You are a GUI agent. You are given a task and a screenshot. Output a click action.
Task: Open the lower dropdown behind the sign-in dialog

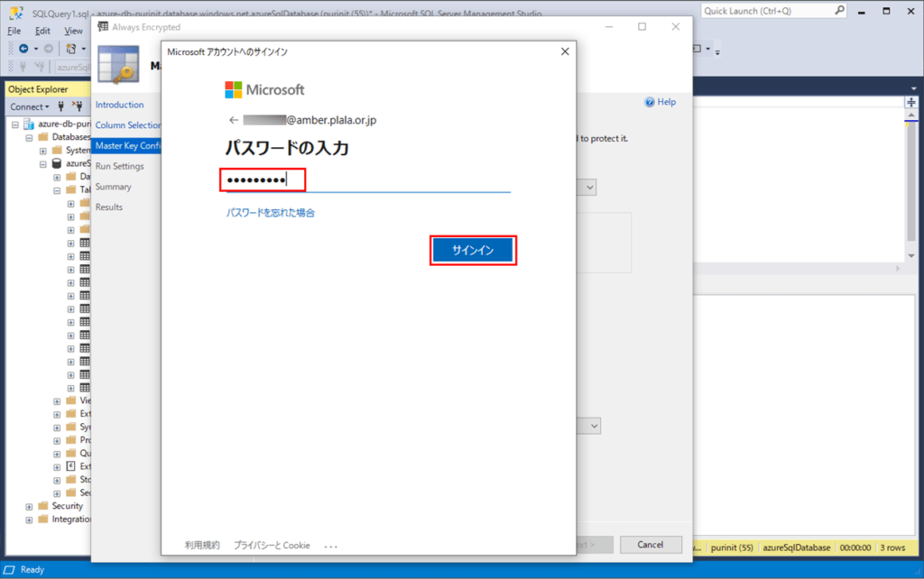594,426
